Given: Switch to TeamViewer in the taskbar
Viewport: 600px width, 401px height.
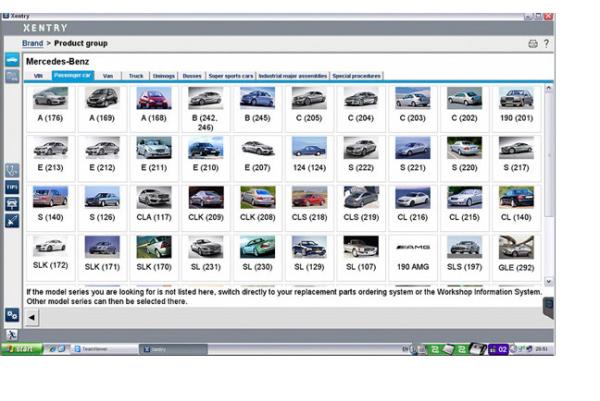Looking at the screenshot, I should pyautogui.click(x=104, y=349).
